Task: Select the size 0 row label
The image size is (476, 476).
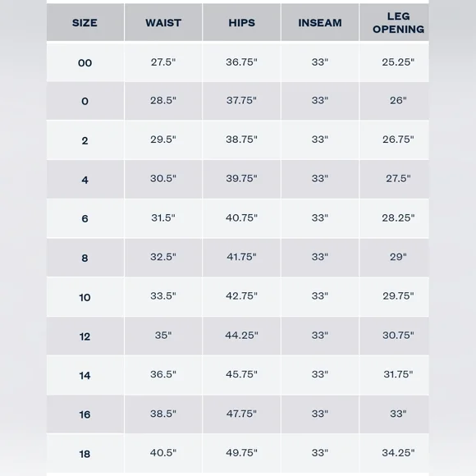Action: tap(85, 101)
